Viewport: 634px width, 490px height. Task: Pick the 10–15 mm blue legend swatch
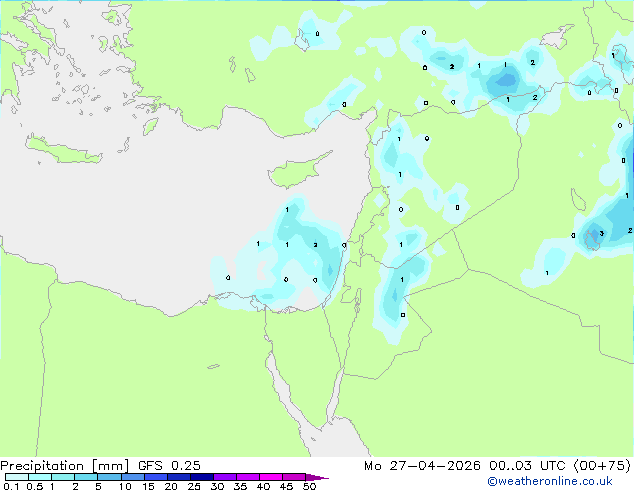pyautogui.click(x=132, y=477)
